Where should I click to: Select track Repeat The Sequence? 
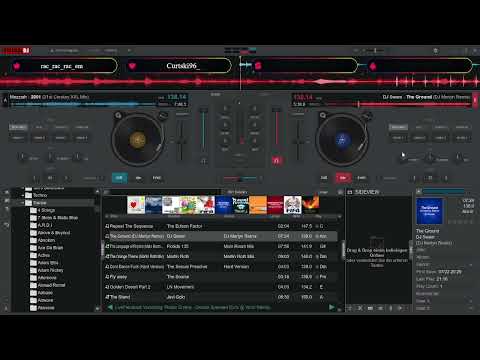click(x=220, y=226)
